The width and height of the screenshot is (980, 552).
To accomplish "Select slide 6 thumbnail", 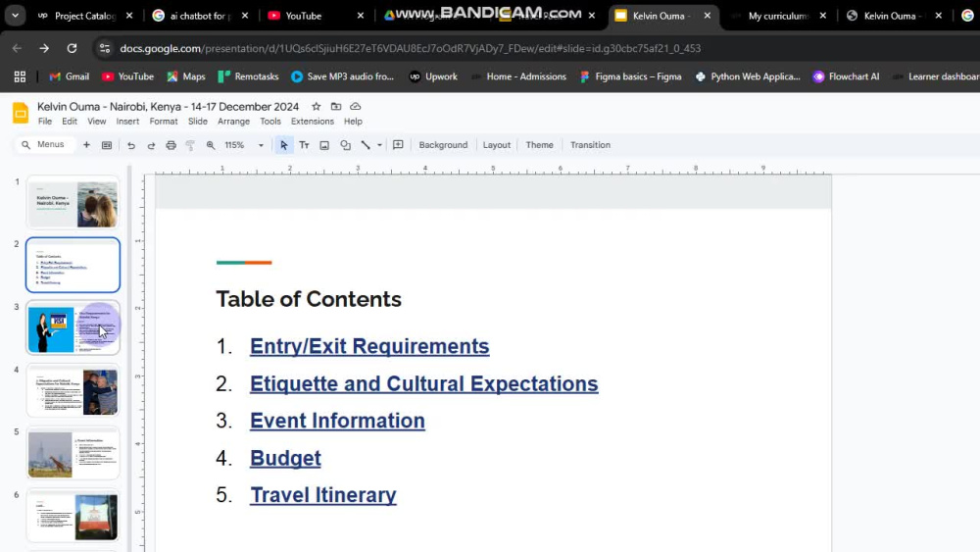I will click(x=73, y=517).
